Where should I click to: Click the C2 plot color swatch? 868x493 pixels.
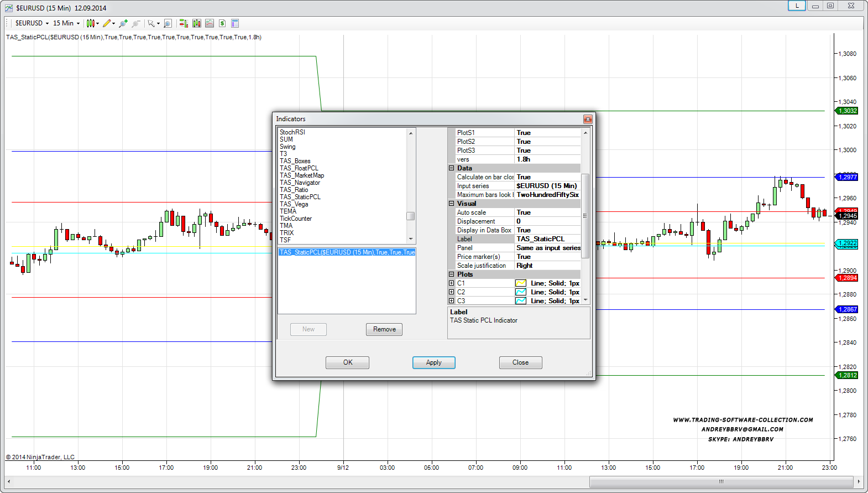click(x=520, y=292)
